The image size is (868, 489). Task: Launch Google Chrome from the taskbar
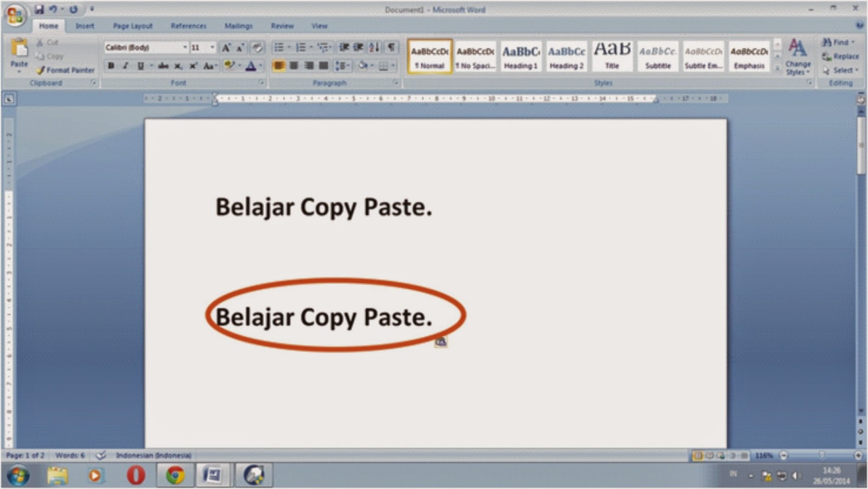click(x=173, y=474)
